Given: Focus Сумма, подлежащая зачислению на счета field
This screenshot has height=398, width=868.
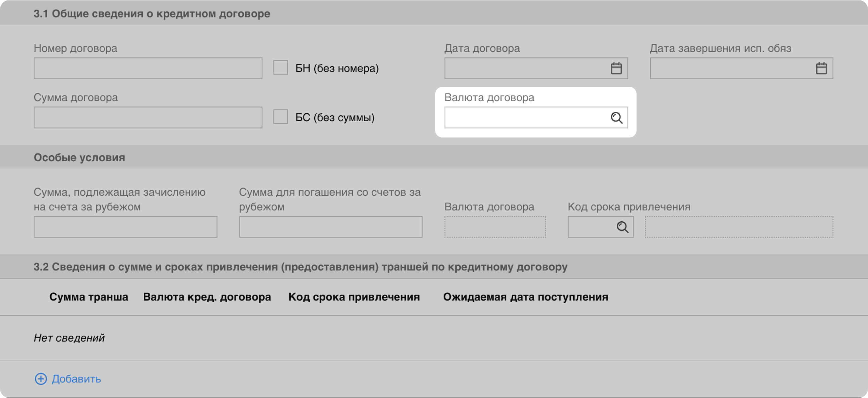Looking at the screenshot, I should pos(125,227).
